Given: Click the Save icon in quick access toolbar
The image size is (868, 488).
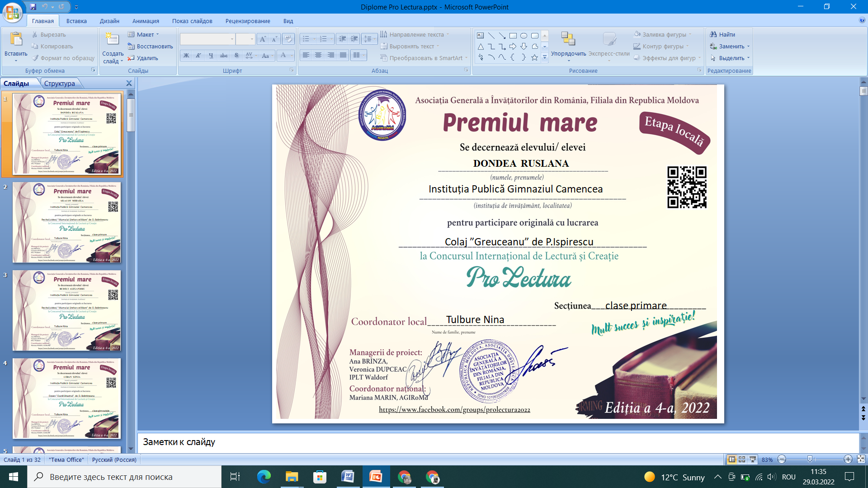Looking at the screenshot, I should click(x=33, y=7).
